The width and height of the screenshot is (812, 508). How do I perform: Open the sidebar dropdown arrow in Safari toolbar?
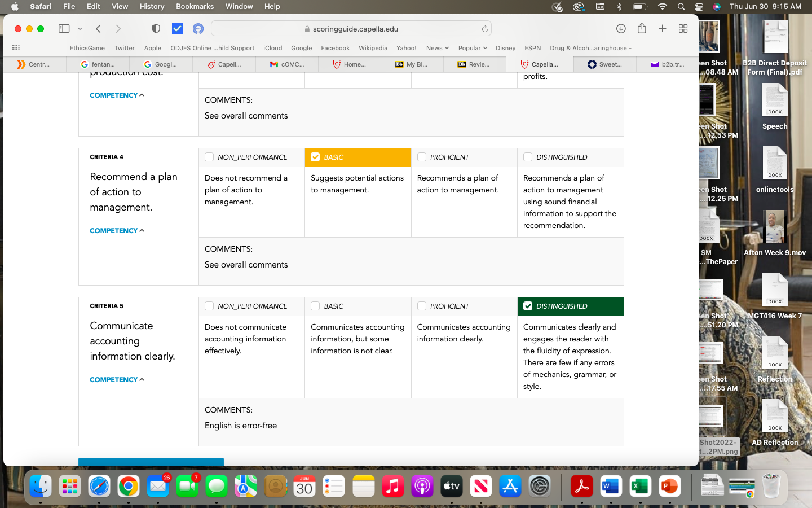click(x=80, y=29)
